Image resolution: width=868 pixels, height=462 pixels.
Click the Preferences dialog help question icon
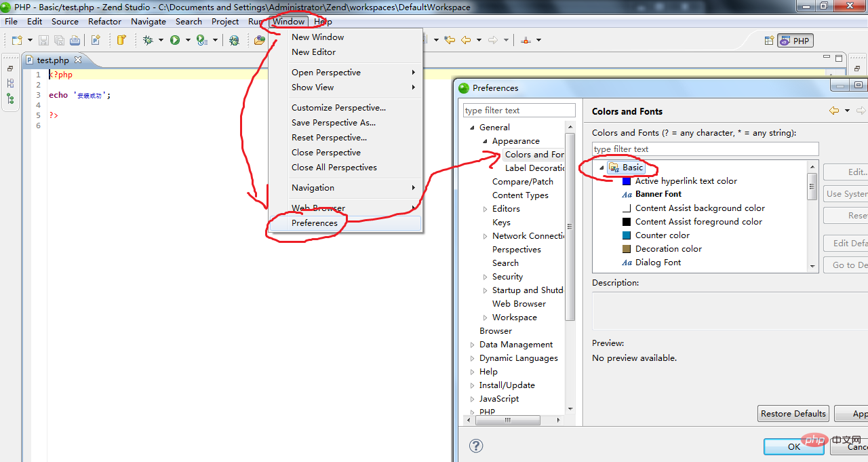[476, 446]
